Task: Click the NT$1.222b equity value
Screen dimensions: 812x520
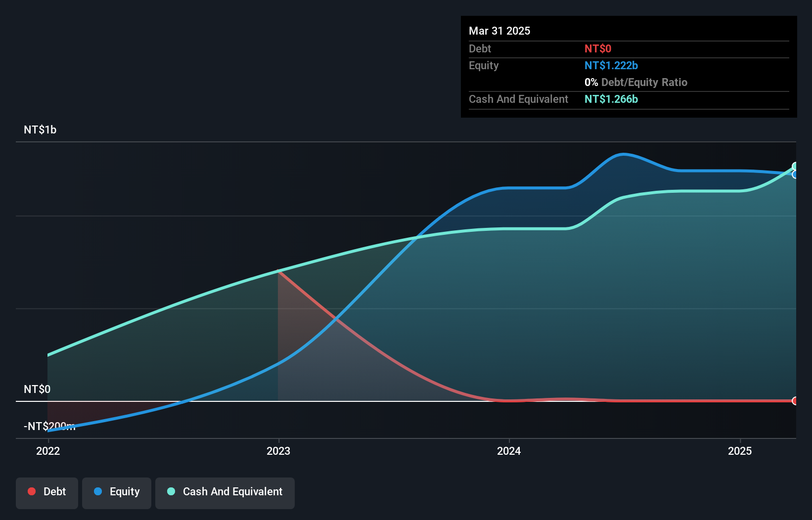Action: coord(611,65)
